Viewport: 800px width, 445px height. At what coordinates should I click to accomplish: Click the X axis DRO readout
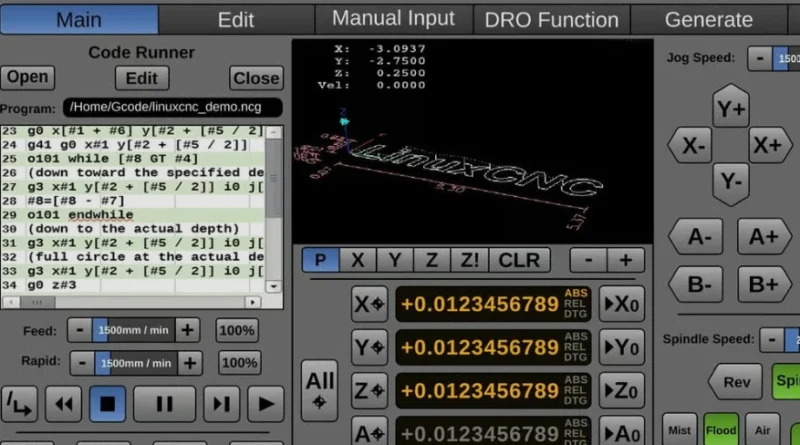(x=493, y=304)
